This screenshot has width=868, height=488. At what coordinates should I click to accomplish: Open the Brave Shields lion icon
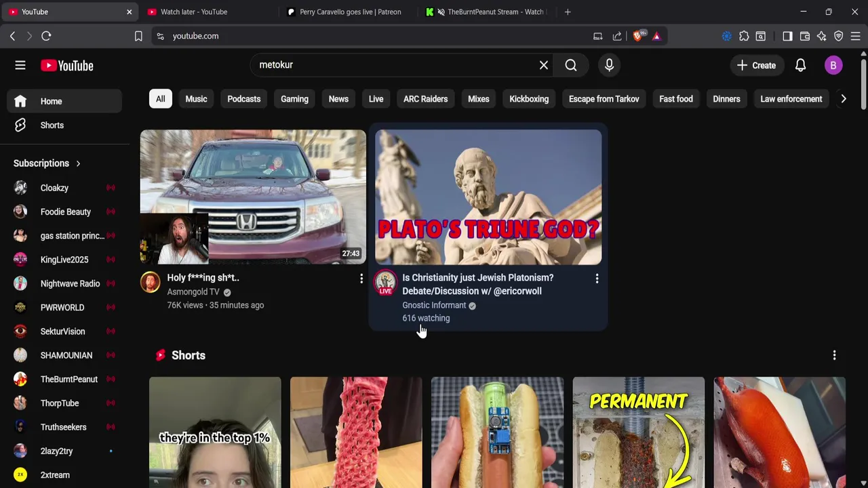tap(637, 36)
